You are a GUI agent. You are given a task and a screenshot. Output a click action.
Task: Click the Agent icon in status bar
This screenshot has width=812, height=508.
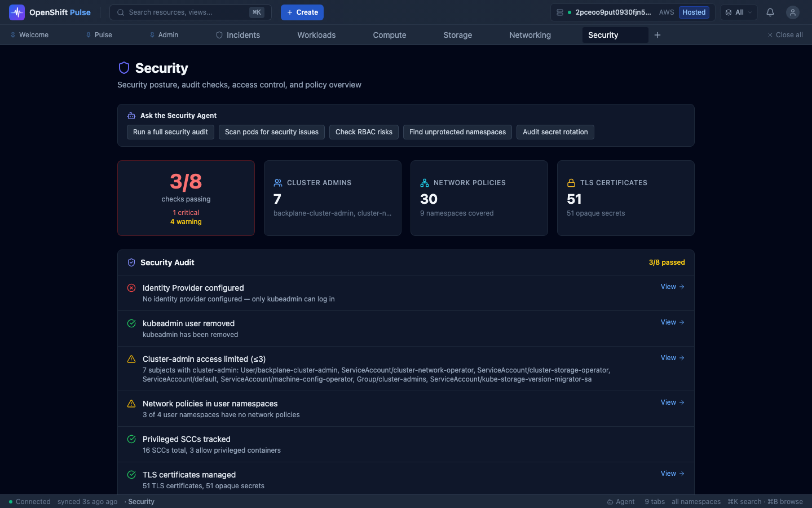[610, 502]
